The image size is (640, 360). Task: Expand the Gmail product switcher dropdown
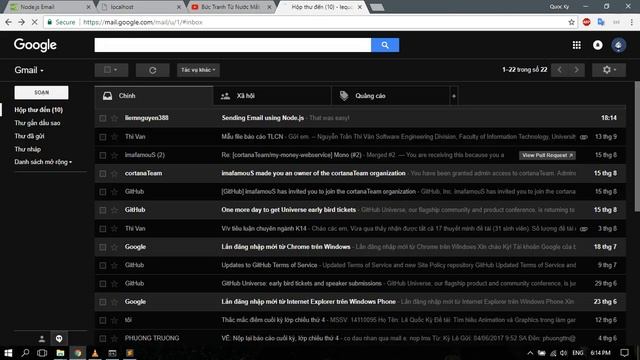tap(29, 70)
